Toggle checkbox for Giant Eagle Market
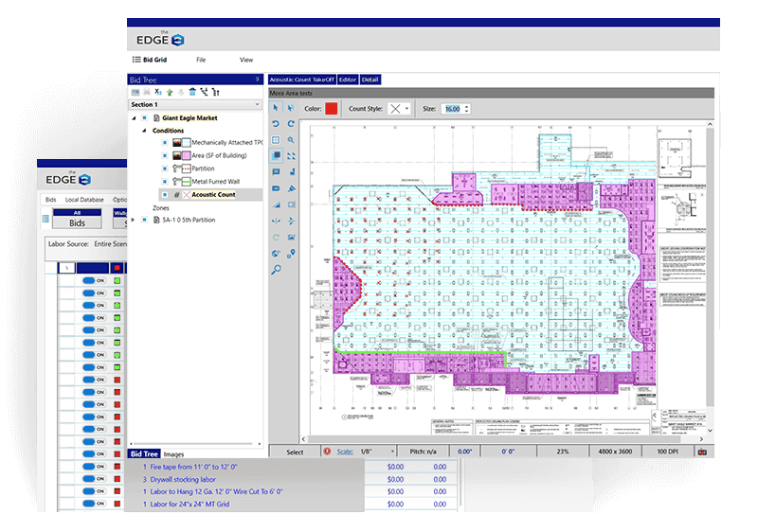 coord(145,117)
